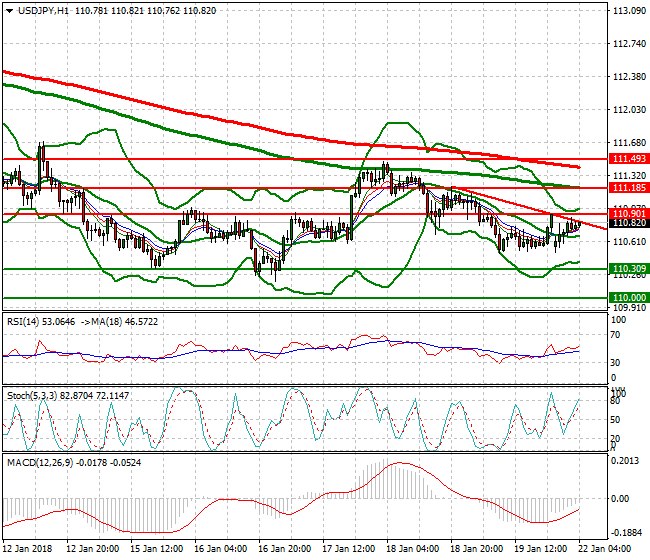Click the 110.610 price scale value

629,242
